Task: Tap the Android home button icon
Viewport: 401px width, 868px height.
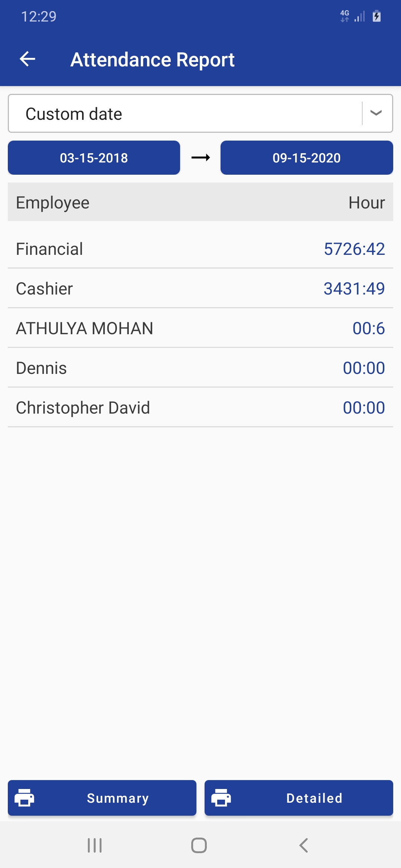Action: point(199,845)
